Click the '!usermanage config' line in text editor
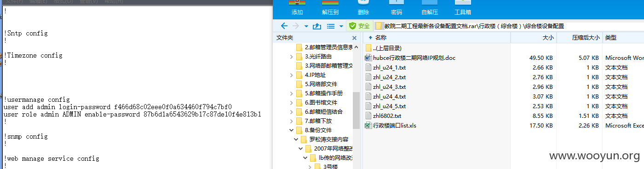 tap(37, 99)
